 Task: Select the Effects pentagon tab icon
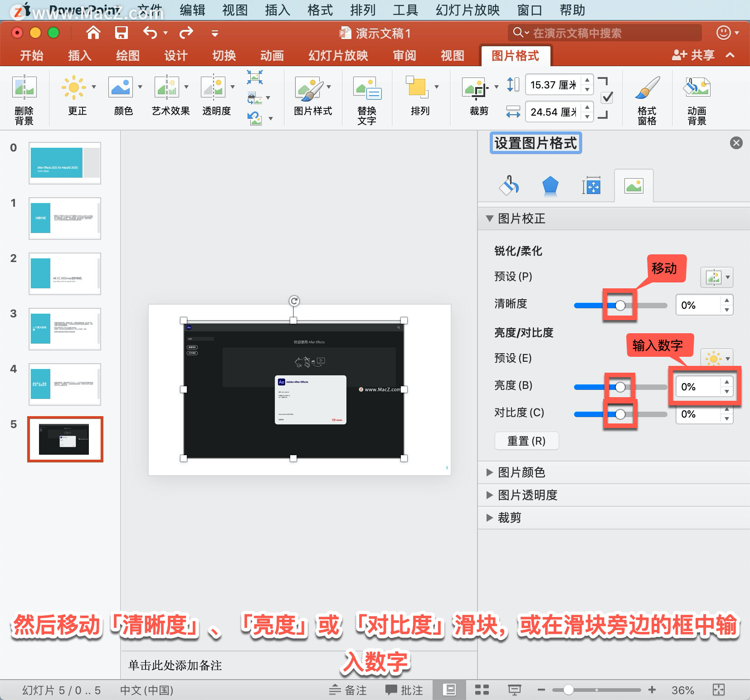click(x=550, y=185)
